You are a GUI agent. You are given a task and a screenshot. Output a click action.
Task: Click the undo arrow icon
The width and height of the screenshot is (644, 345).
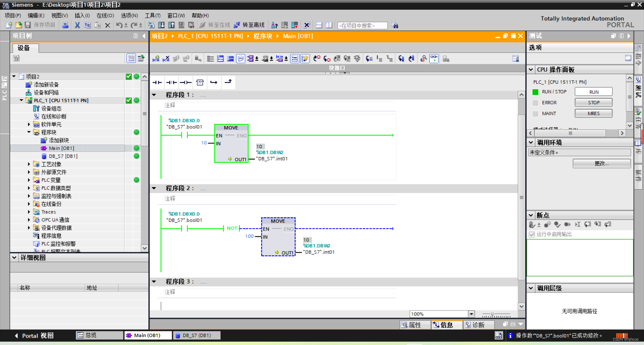pos(119,25)
